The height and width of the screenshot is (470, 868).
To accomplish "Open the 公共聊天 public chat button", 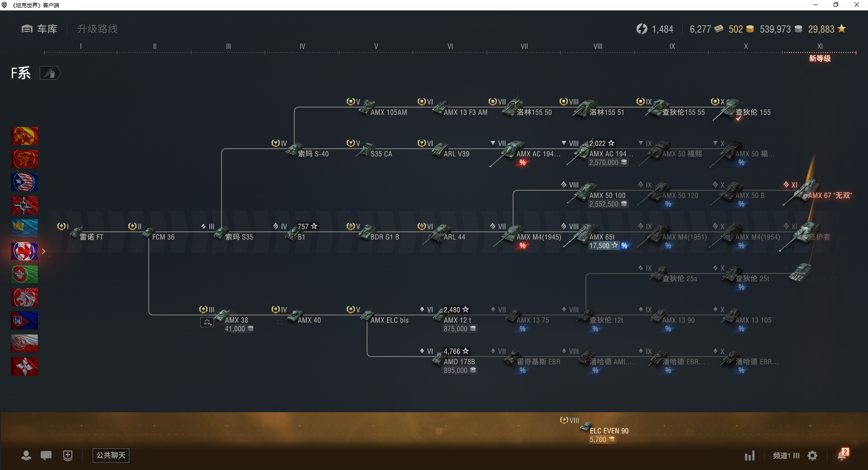I will click(x=111, y=455).
